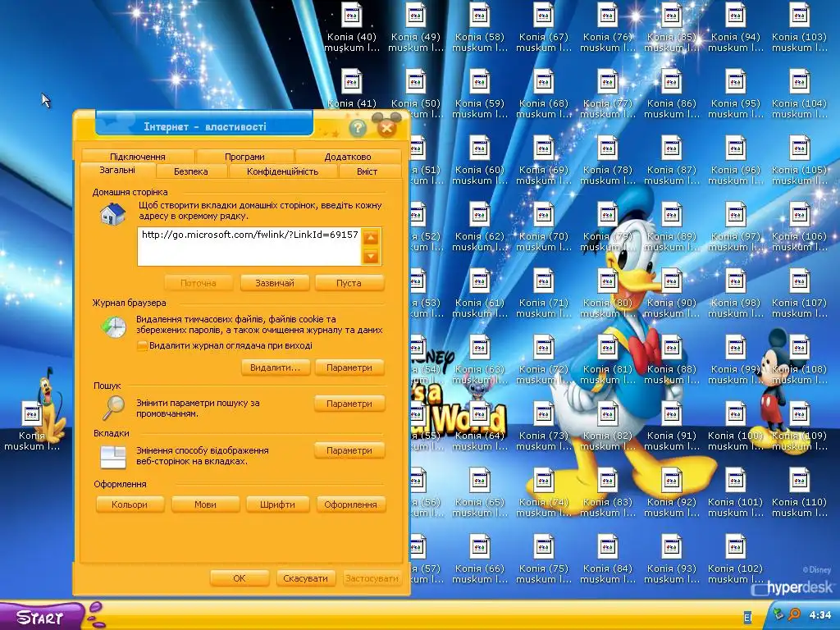
Task: Switch to the Програми tab
Action: (x=244, y=157)
